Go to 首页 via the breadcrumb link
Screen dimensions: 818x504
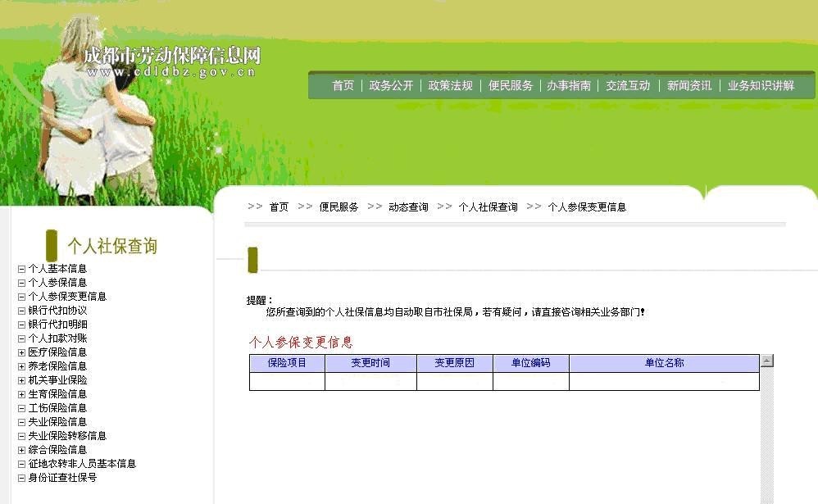coord(277,207)
